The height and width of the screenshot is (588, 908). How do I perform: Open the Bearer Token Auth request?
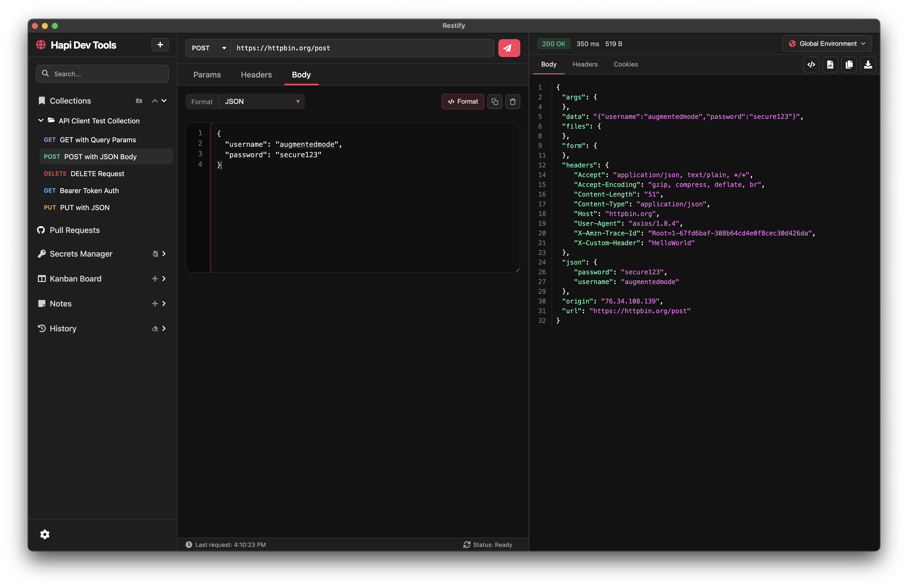pos(106,191)
